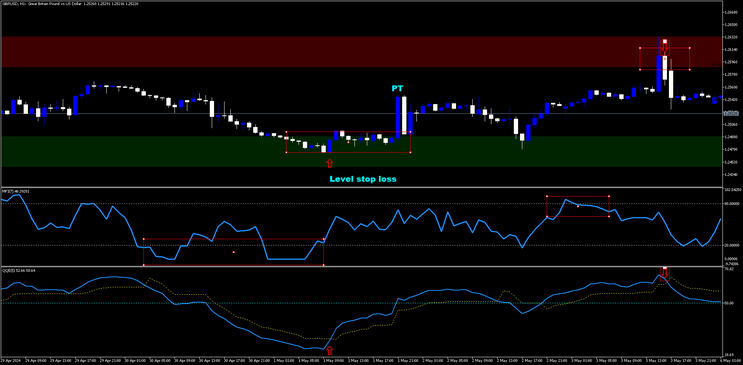The image size is (743, 365).
Task: Click the 50.00 level on QQE scale
Action: coord(730,302)
